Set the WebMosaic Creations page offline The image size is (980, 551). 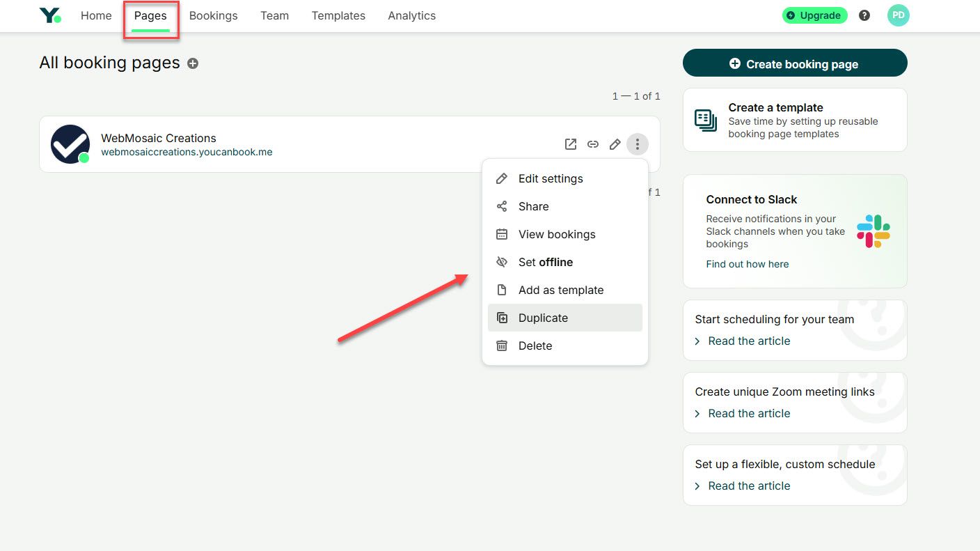(x=545, y=262)
